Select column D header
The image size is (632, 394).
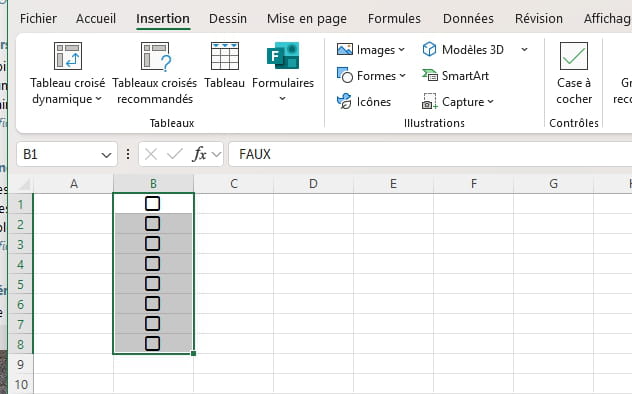click(x=313, y=184)
